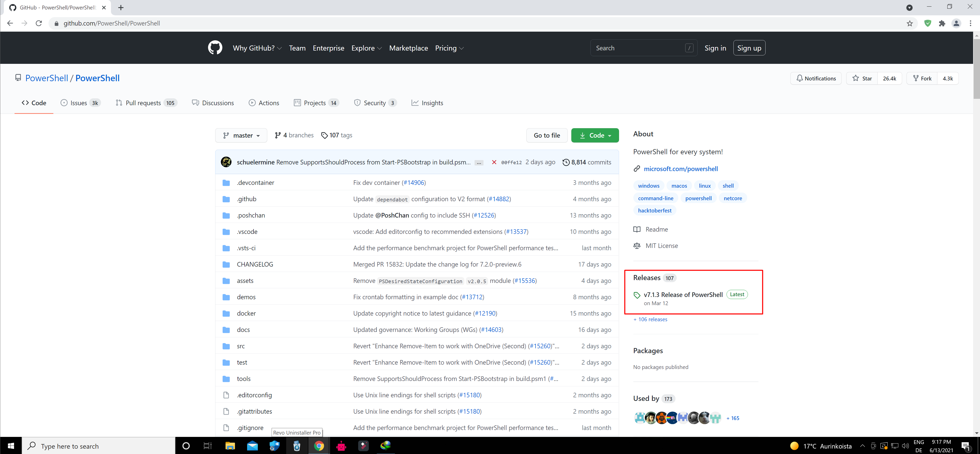Open the master branch dropdown
Viewport: 980px width, 454px height.
(241, 136)
